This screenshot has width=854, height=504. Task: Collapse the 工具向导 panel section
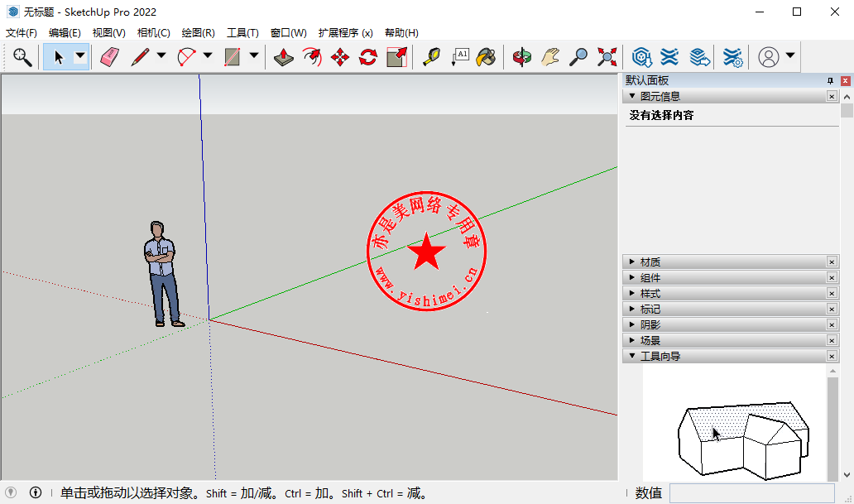[x=631, y=356]
